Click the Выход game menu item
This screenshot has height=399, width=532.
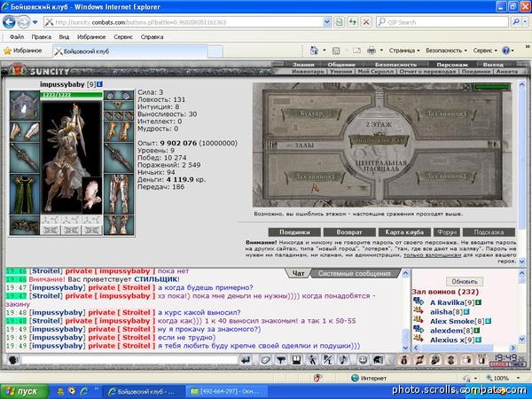click(x=493, y=65)
